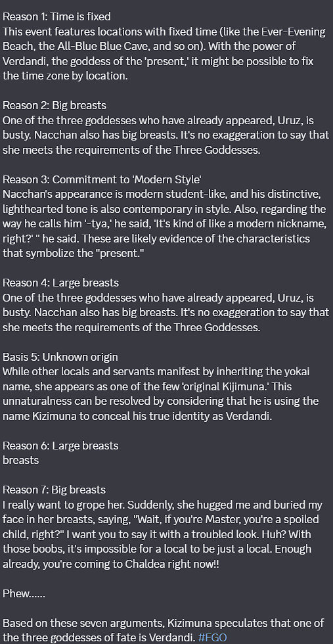Select the 'Basis 5: Unknown origin' heading
333x644 pixels.
point(60,357)
